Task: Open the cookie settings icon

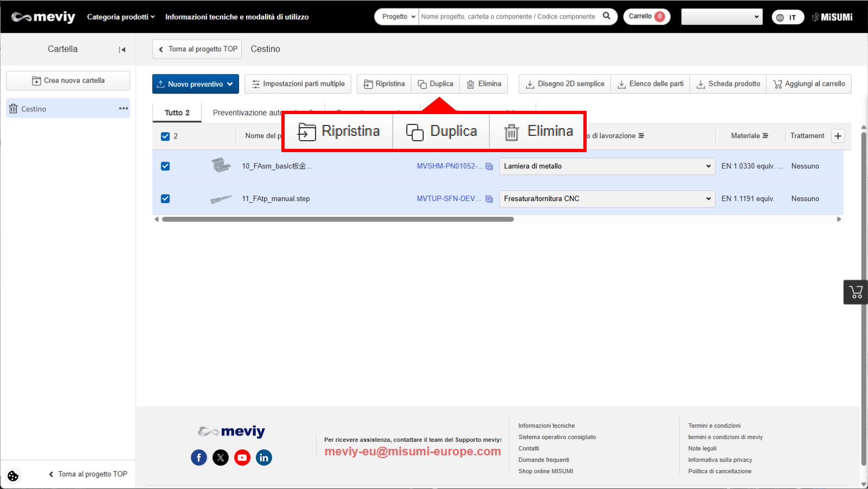Action: point(13,476)
